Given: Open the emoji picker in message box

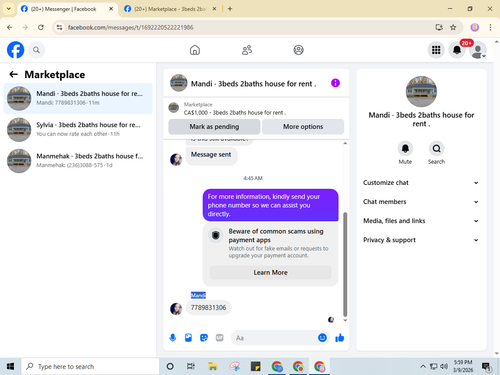Looking at the screenshot, I should [322, 338].
